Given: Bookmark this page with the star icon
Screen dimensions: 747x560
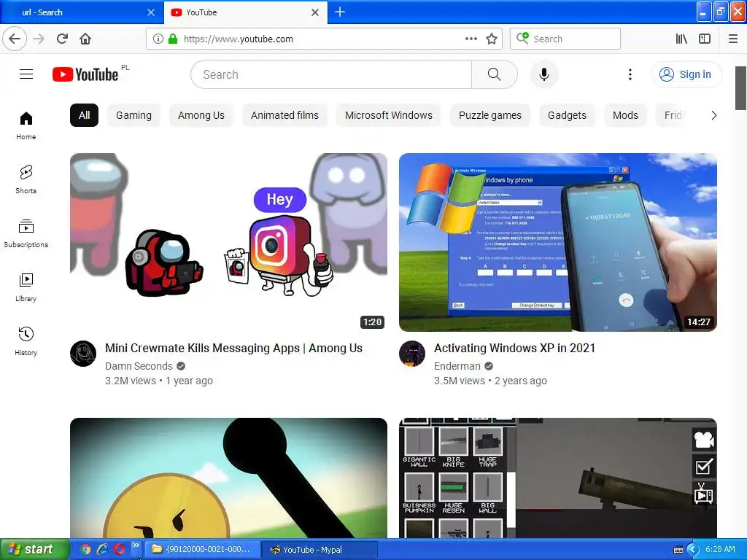Looking at the screenshot, I should pyautogui.click(x=492, y=39).
